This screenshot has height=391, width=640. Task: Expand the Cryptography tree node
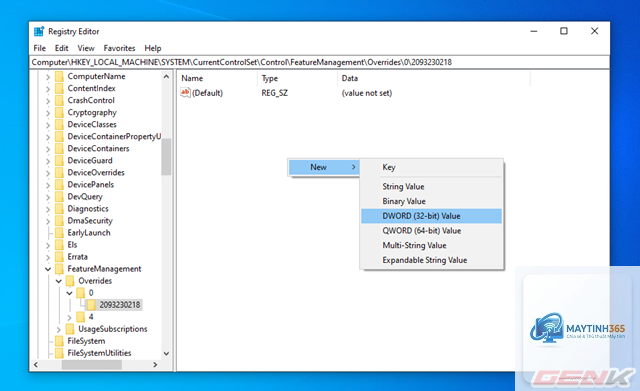[x=48, y=113]
